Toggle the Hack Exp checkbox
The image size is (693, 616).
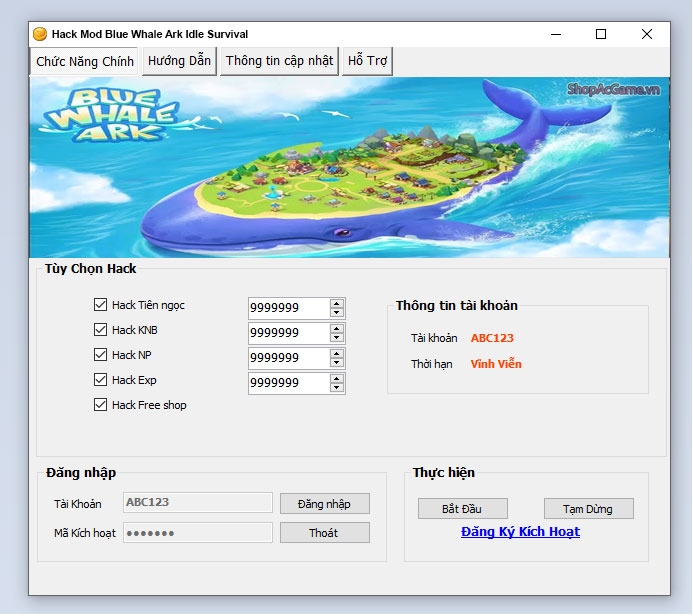(100, 380)
